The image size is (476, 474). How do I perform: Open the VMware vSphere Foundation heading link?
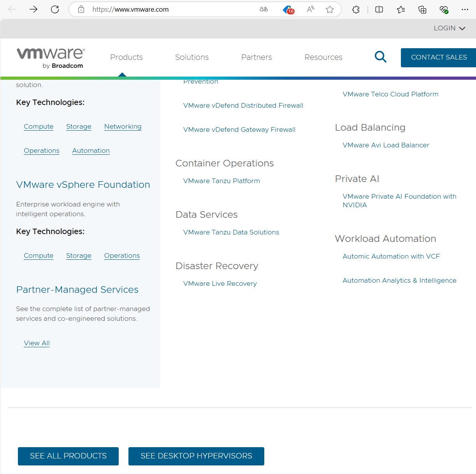click(83, 185)
